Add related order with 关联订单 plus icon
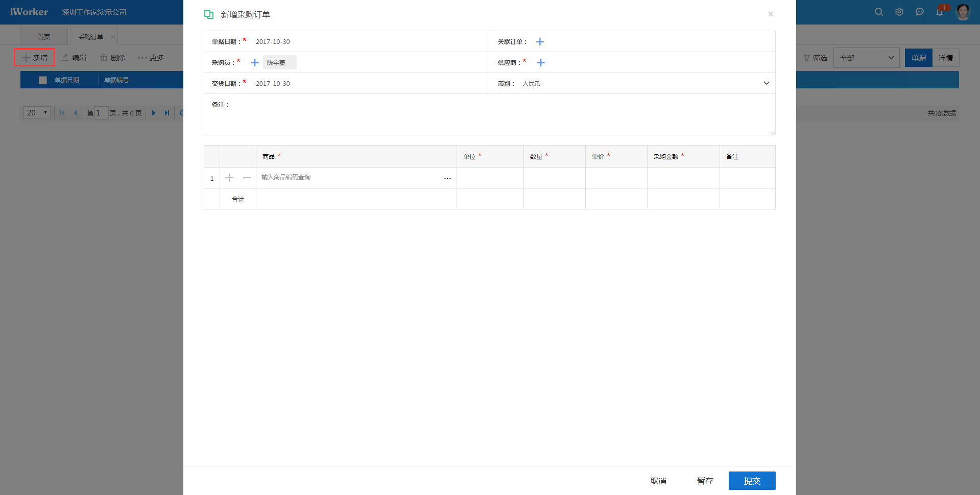The width and height of the screenshot is (980, 495). (540, 42)
